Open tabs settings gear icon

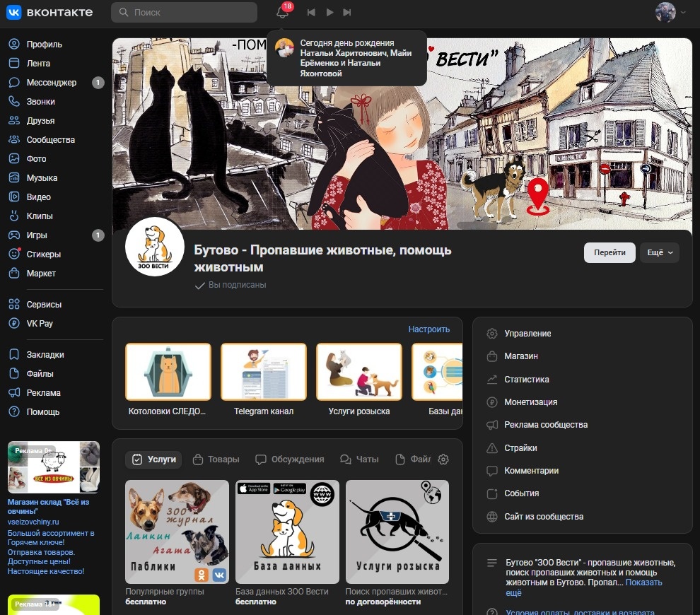coord(443,459)
